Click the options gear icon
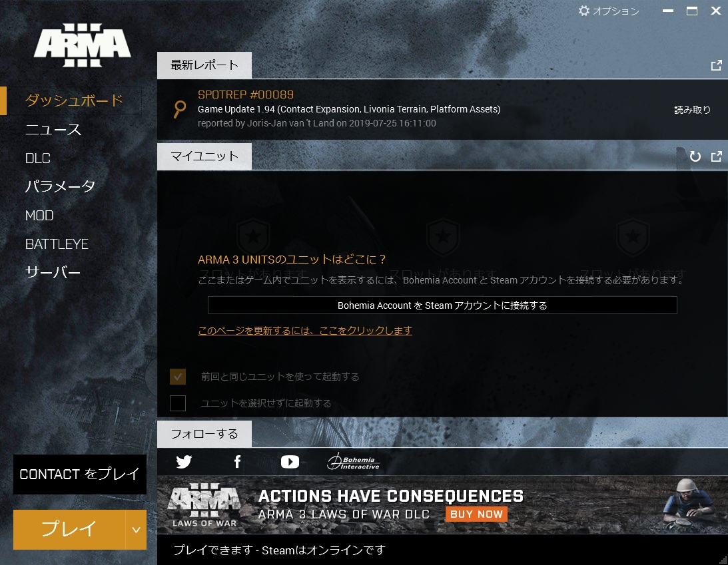728x565 pixels. pyautogui.click(x=584, y=11)
